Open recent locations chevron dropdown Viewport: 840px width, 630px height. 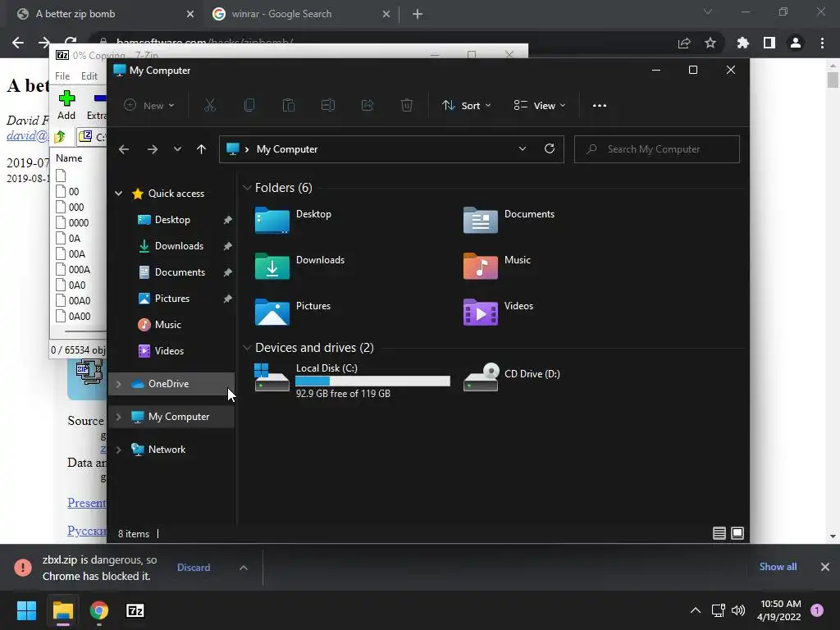(x=177, y=149)
